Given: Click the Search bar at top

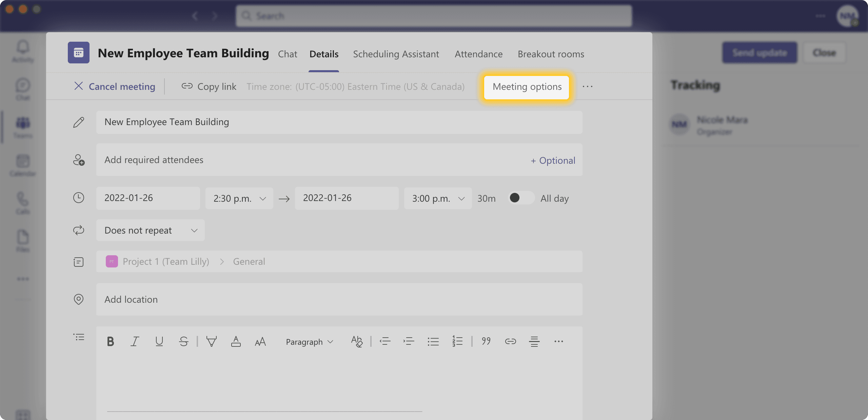Looking at the screenshot, I should 434,16.
